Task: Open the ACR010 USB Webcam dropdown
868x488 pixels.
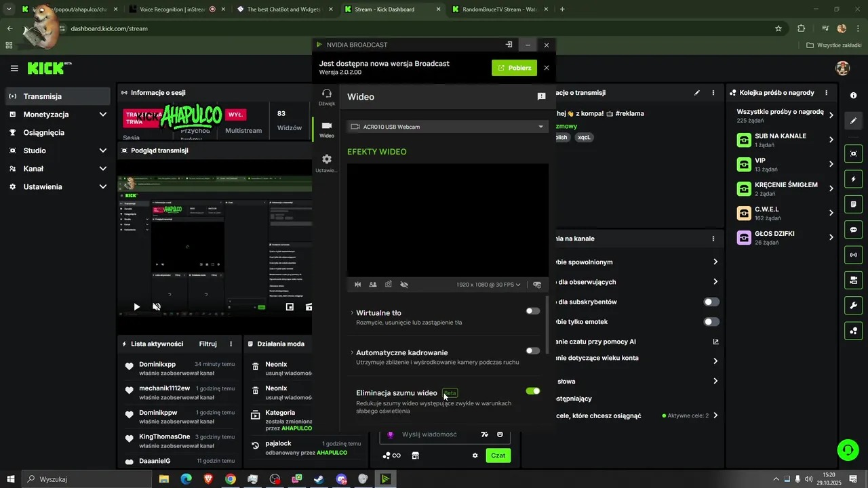Action: tap(448, 127)
